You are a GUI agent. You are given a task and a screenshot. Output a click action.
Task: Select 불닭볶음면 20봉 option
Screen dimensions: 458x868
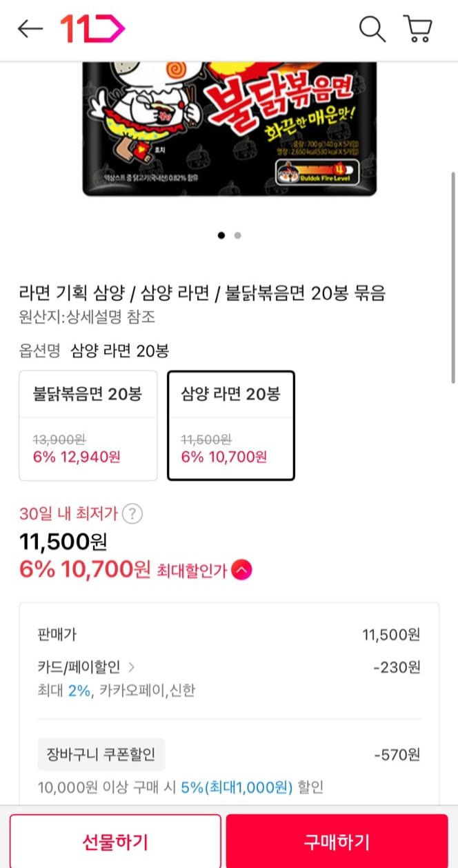tap(88, 425)
